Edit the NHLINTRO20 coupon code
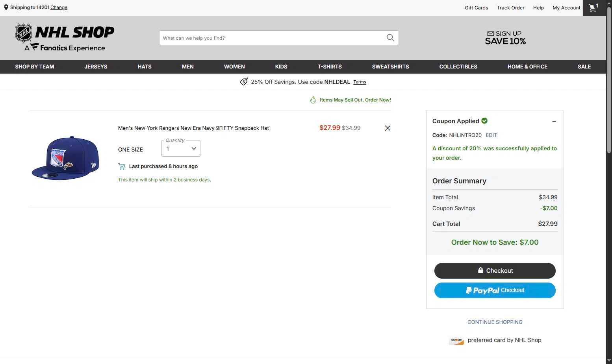This screenshot has height=364, width=612. (x=491, y=135)
